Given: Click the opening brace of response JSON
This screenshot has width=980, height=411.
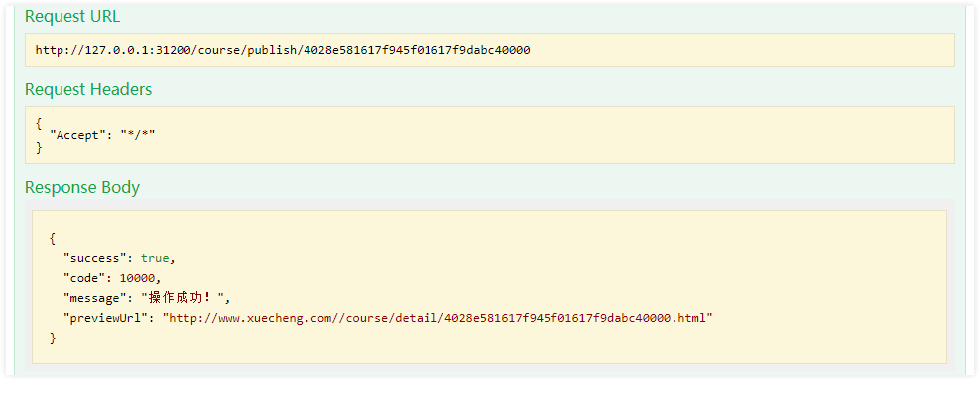Looking at the screenshot, I should tap(53, 238).
